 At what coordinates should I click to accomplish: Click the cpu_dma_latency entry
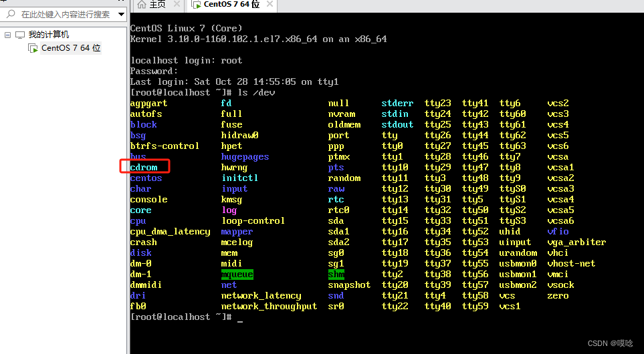[x=170, y=232]
